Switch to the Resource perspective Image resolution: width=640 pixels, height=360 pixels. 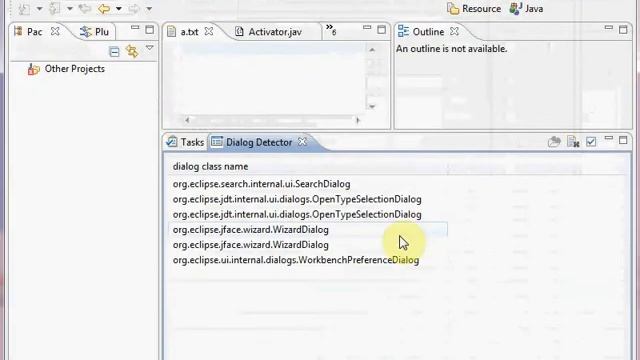click(474, 9)
